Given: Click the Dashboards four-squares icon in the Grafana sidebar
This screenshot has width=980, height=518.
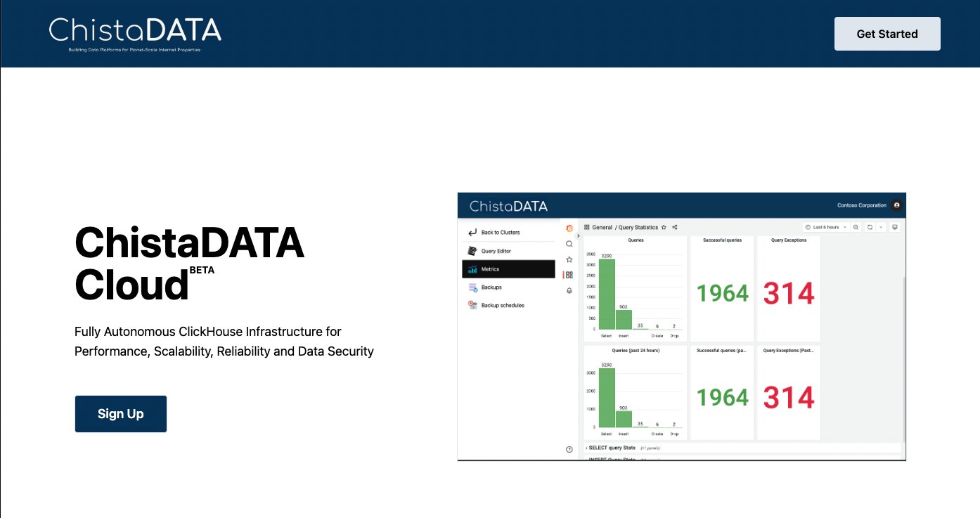Looking at the screenshot, I should point(569,275).
